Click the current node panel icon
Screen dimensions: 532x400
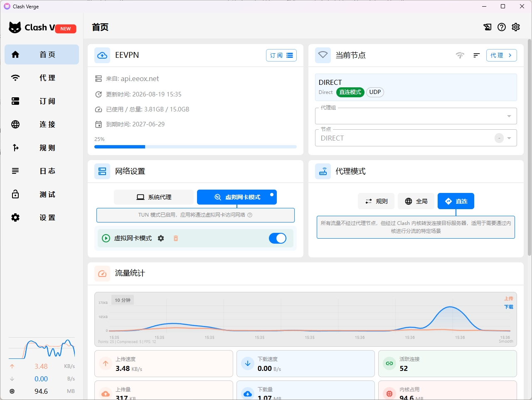(323, 55)
